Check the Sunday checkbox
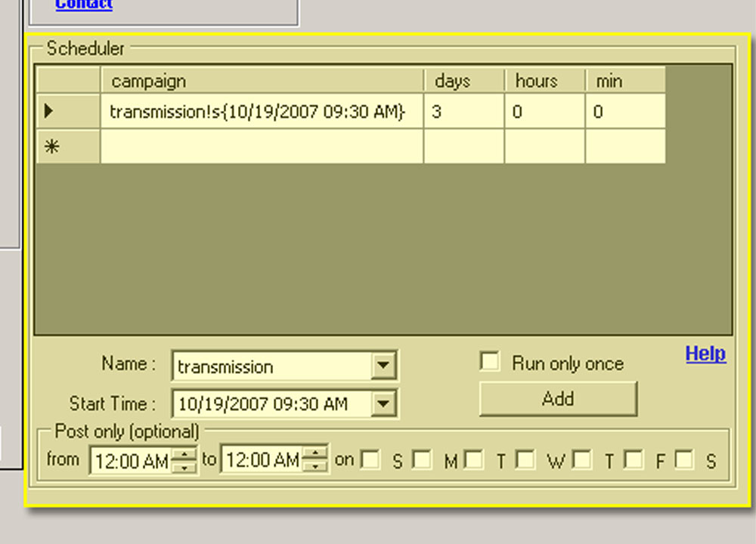This screenshot has height=544, width=756. click(370, 459)
